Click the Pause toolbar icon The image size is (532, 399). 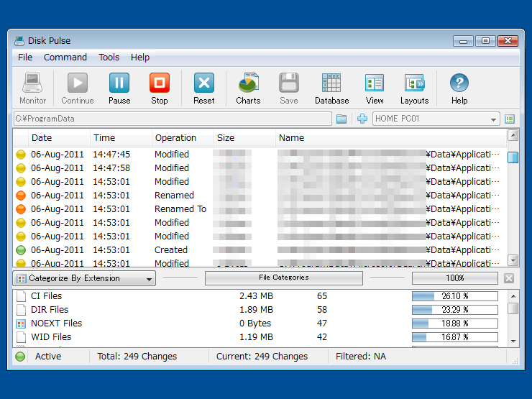tap(119, 84)
